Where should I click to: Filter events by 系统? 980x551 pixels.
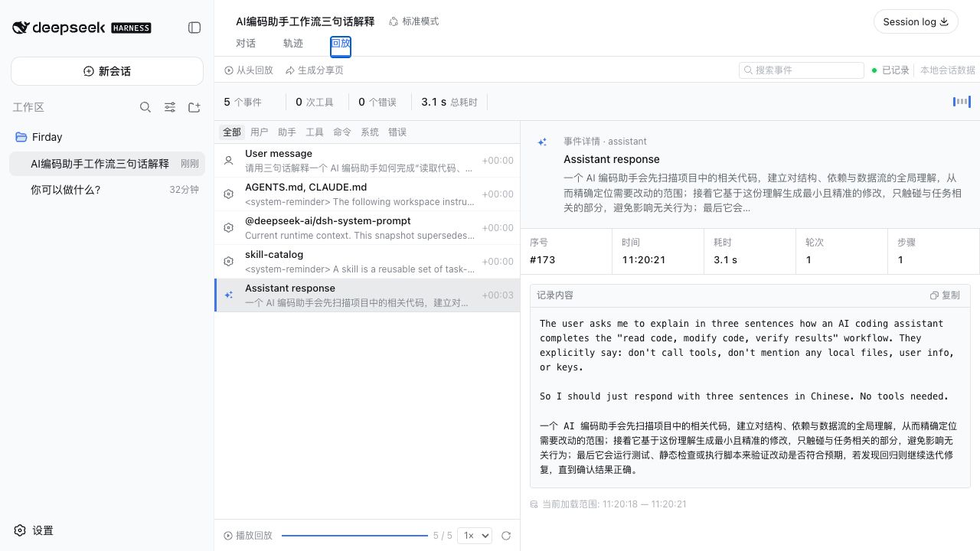click(370, 132)
